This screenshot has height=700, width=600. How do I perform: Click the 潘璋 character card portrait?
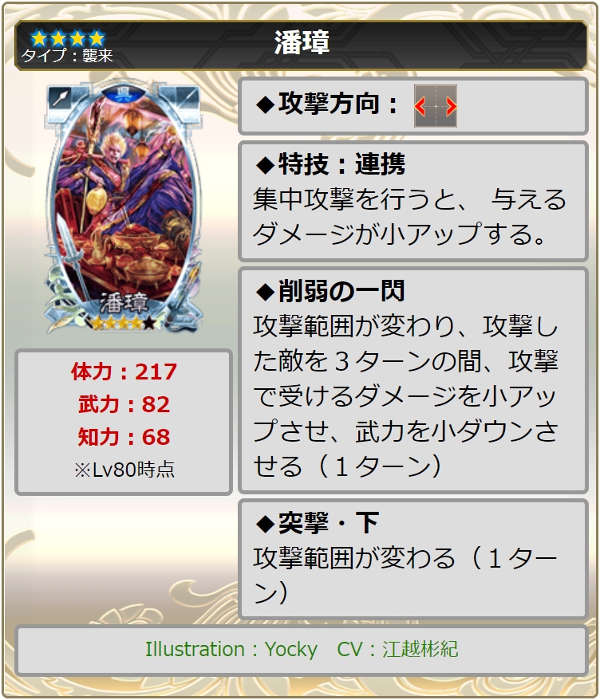coord(124,207)
